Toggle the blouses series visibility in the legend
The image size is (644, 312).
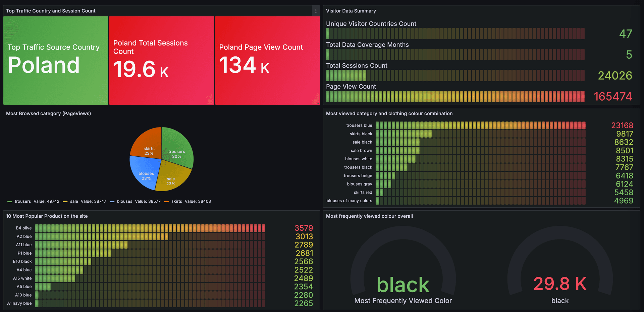(124, 201)
